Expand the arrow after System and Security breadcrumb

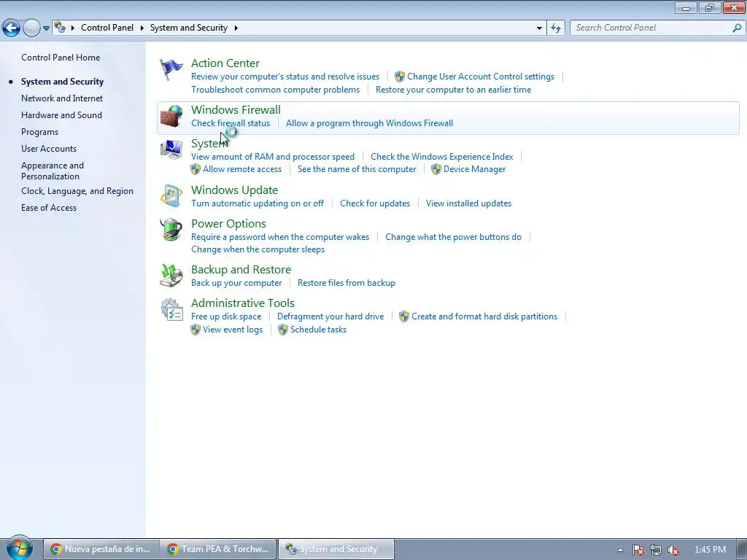click(236, 28)
